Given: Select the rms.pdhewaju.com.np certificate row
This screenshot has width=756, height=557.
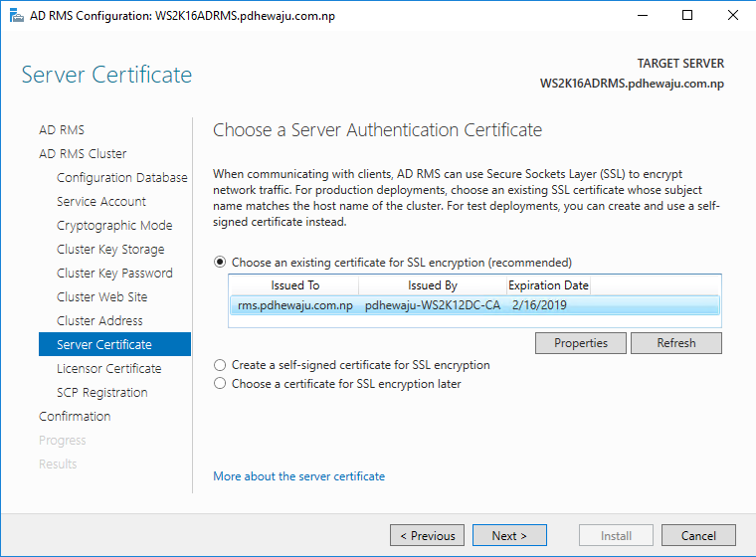Looking at the screenshot, I should pyautogui.click(x=474, y=305).
